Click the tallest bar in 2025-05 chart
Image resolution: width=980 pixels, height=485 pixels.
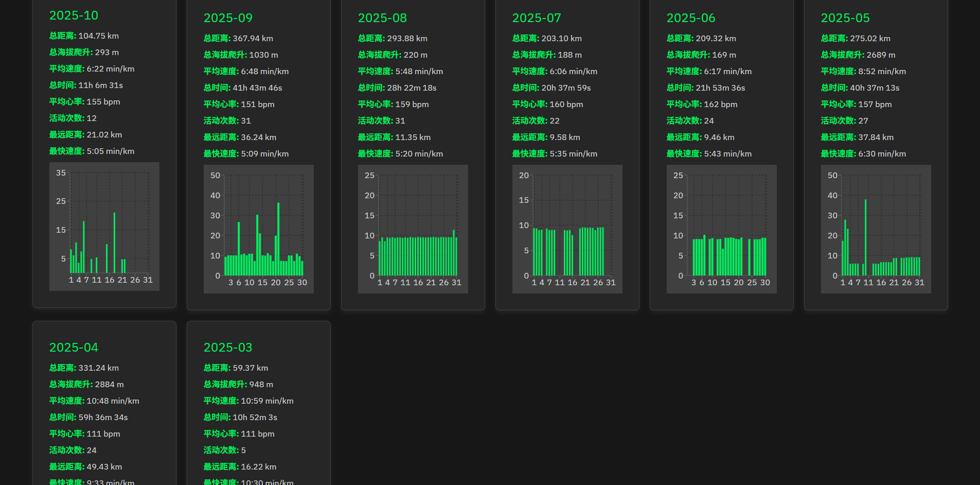[x=866, y=238]
